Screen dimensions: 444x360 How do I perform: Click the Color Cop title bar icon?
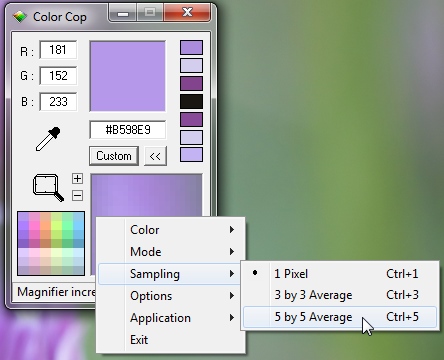click(20, 17)
